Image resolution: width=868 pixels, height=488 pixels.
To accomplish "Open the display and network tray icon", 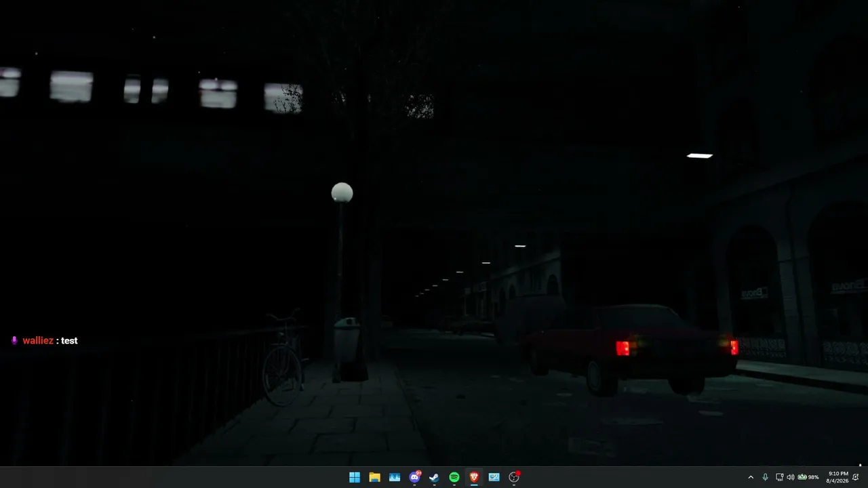I will [x=779, y=477].
